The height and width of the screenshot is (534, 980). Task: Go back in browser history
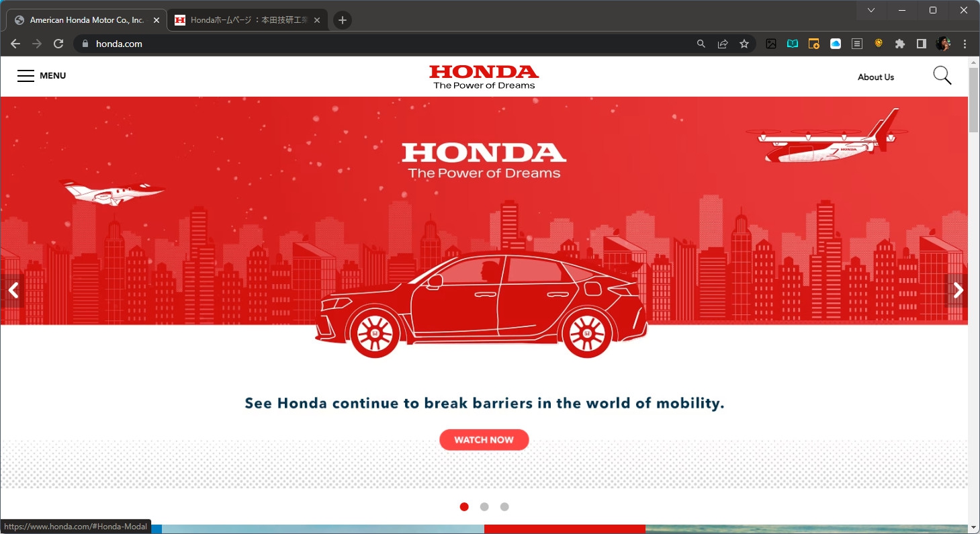pyautogui.click(x=15, y=44)
